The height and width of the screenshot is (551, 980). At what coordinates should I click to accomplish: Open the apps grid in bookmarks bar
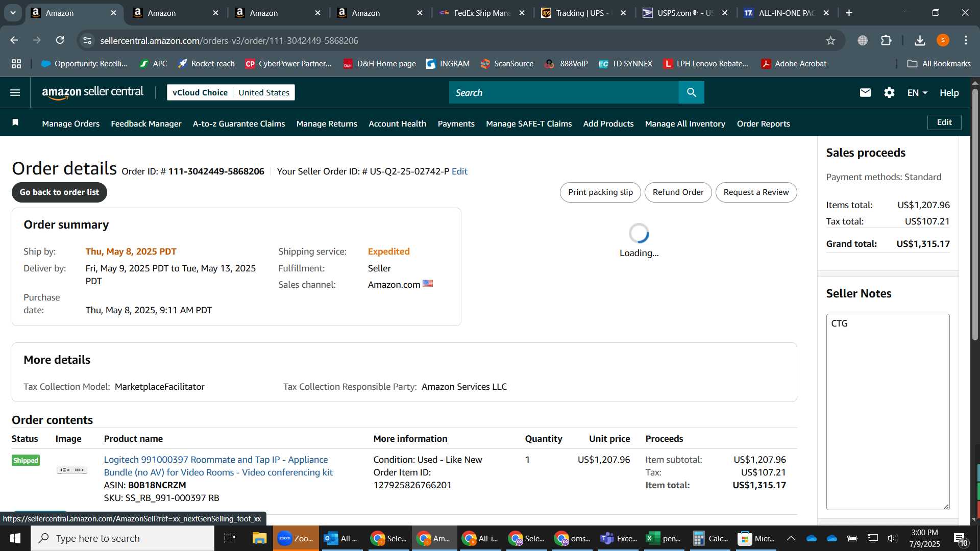click(x=16, y=64)
